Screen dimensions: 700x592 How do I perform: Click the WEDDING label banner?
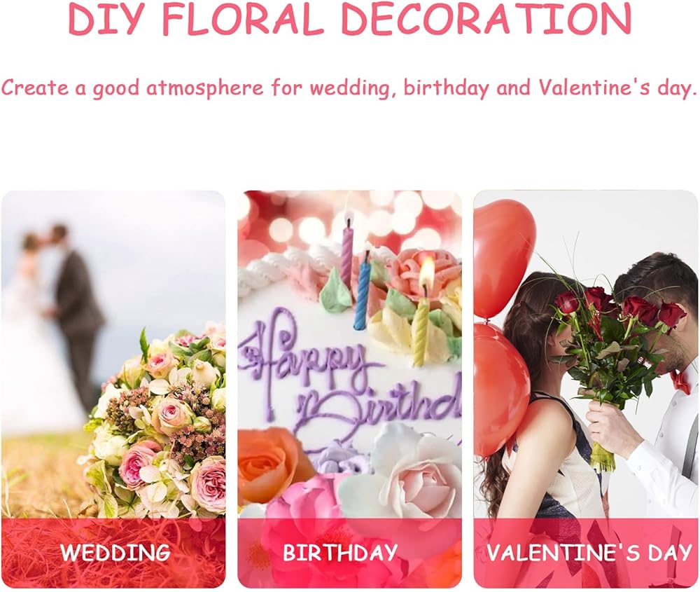point(113,553)
